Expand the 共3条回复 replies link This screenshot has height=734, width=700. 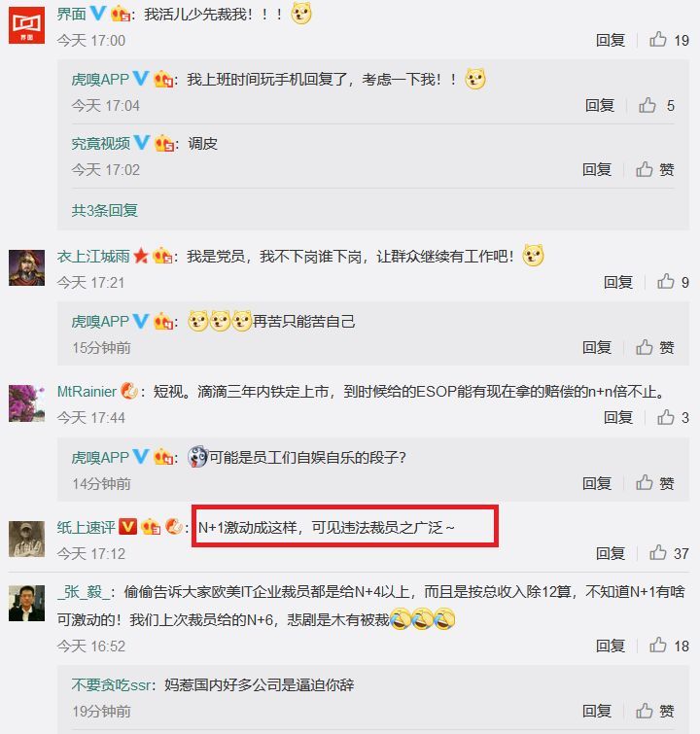click(104, 210)
